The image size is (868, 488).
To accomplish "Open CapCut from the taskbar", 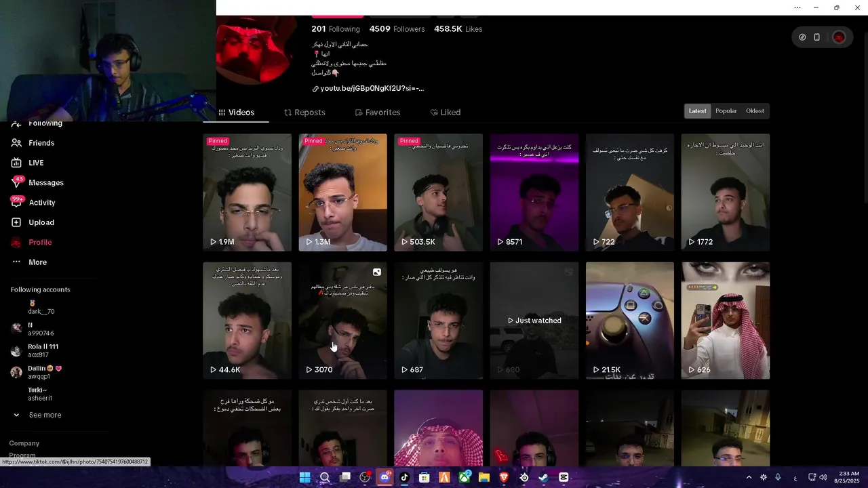I will tap(564, 477).
